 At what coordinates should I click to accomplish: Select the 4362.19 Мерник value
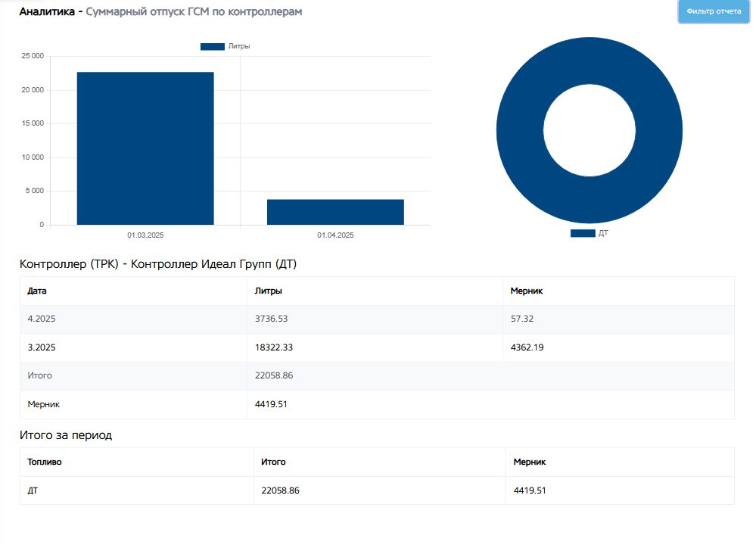point(527,347)
